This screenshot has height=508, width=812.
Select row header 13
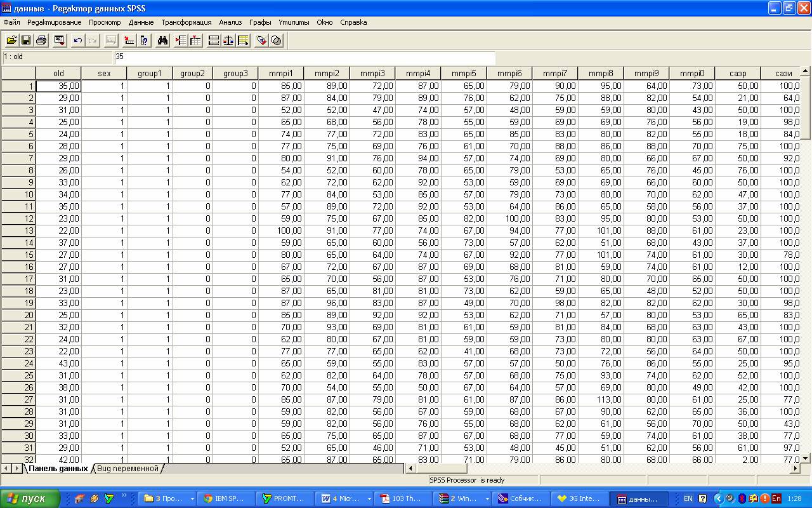[18, 231]
